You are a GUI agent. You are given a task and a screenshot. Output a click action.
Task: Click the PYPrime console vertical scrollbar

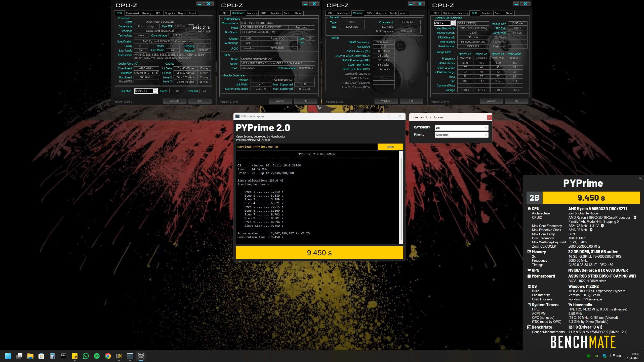click(401, 199)
